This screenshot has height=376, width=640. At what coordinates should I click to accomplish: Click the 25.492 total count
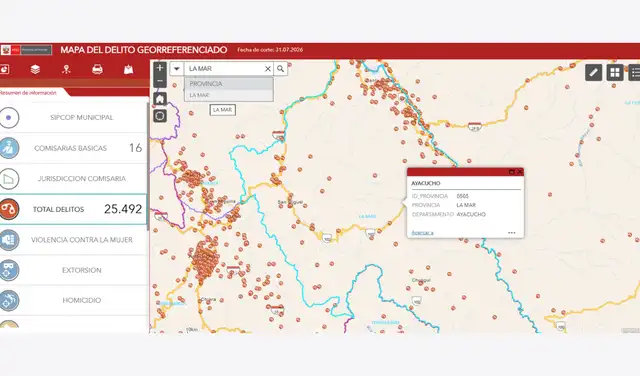coord(123,209)
